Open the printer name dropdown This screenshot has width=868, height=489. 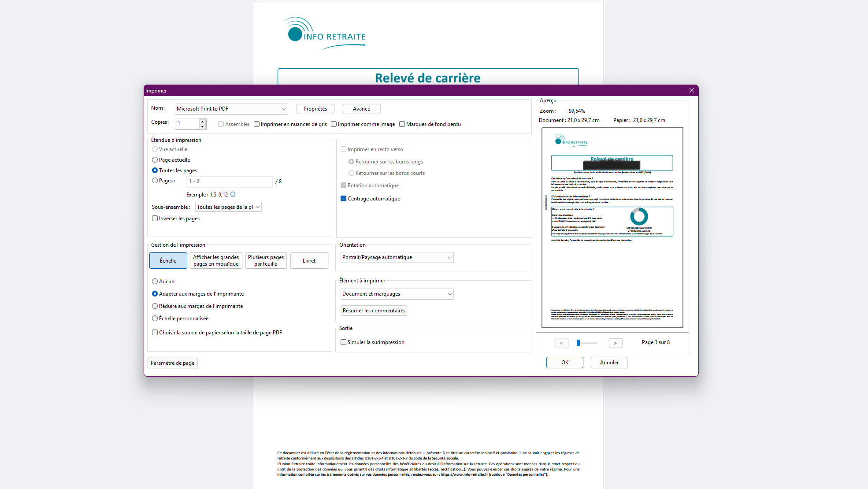(x=231, y=109)
